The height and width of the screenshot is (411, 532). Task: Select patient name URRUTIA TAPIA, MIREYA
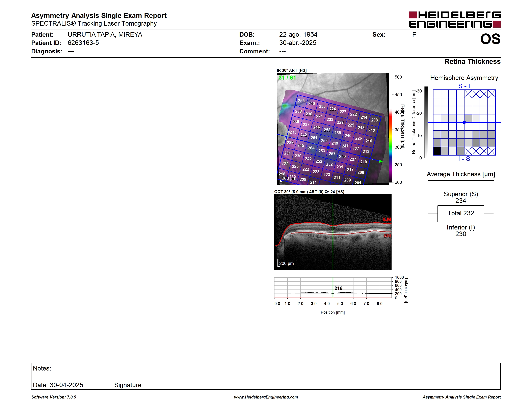[x=105, y=35]
